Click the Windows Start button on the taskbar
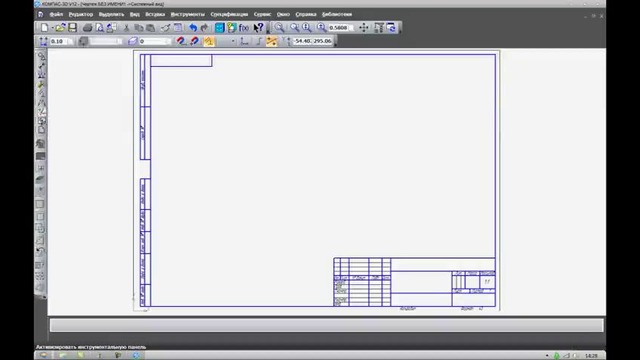Viewport: 640px width, 360px height. point(43,356)
